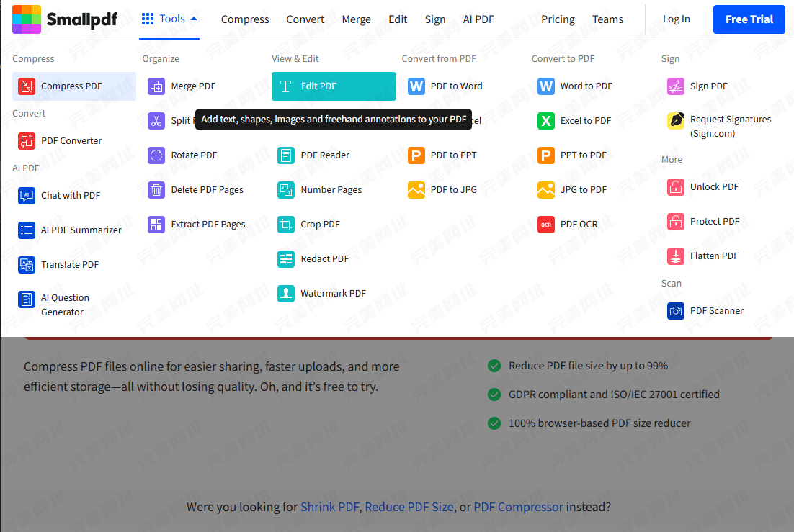794x532 pixels.
Task: Click the Watermark PDF label
Action: 333,293
